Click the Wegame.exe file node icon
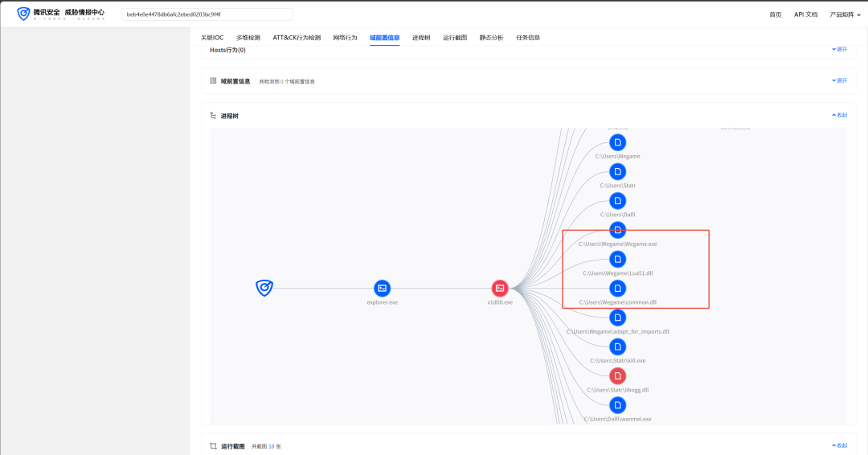The width and height of the screenshot is (868, 455). (x=618, y=230)
